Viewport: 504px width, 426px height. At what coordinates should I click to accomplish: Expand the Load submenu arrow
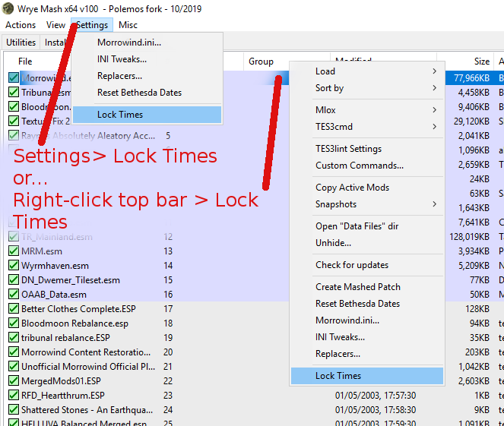434,71
